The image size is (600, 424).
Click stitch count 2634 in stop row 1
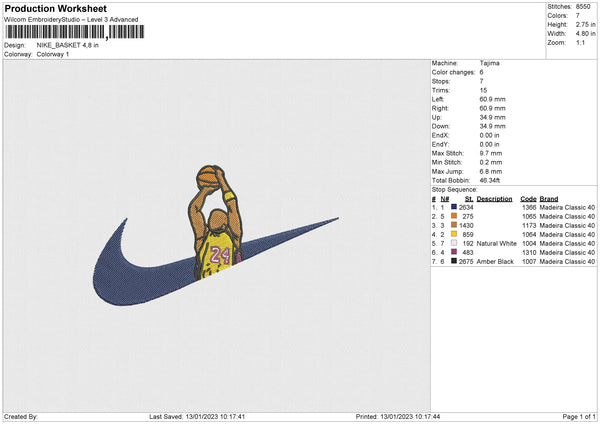click(x=466, y=207)
